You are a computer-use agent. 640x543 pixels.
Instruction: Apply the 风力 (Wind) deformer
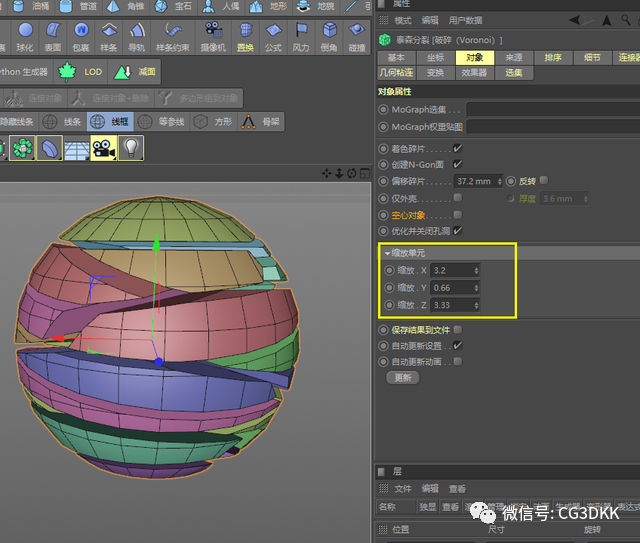pos(301,37)
